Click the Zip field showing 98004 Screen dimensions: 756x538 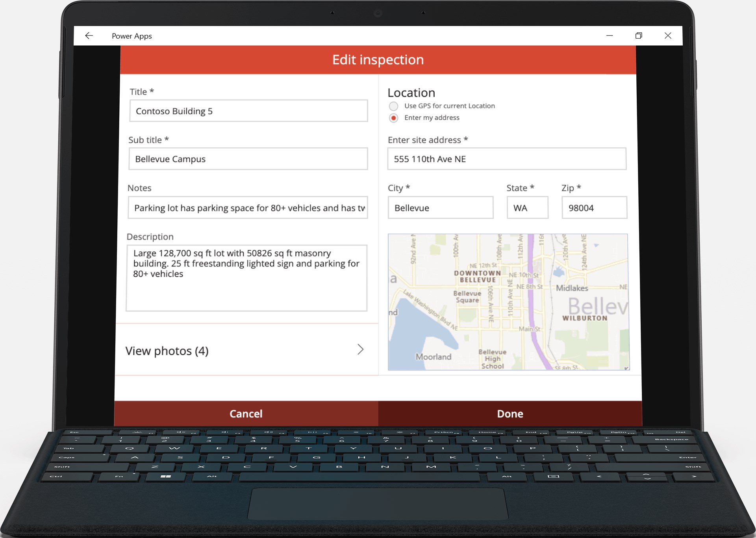pos(594,208)
